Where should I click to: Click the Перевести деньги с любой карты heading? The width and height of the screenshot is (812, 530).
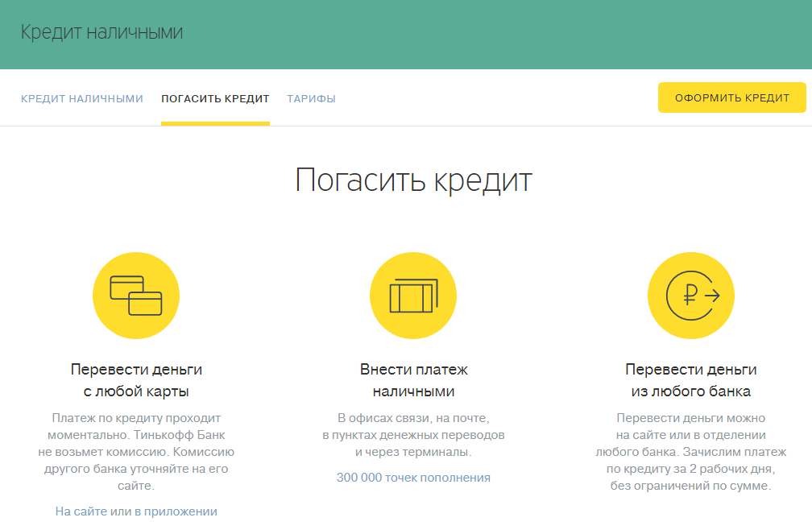pyautogui.click(x=136, y=381)
